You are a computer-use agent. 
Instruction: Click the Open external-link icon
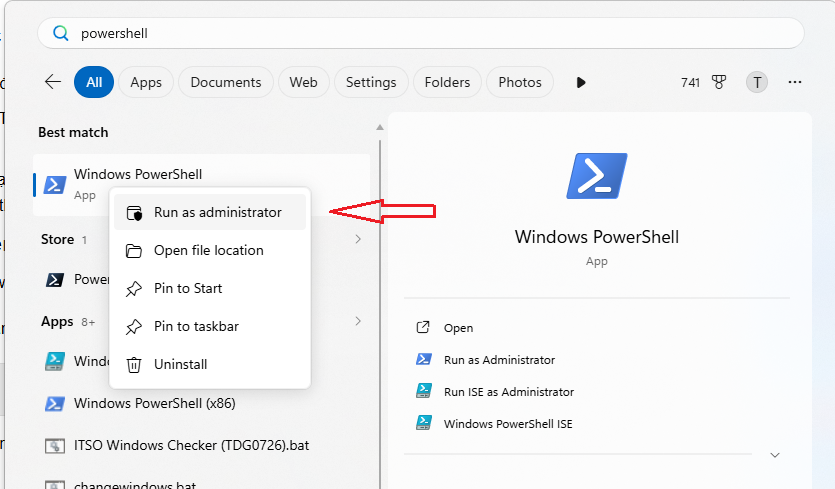tap(423, 327)
